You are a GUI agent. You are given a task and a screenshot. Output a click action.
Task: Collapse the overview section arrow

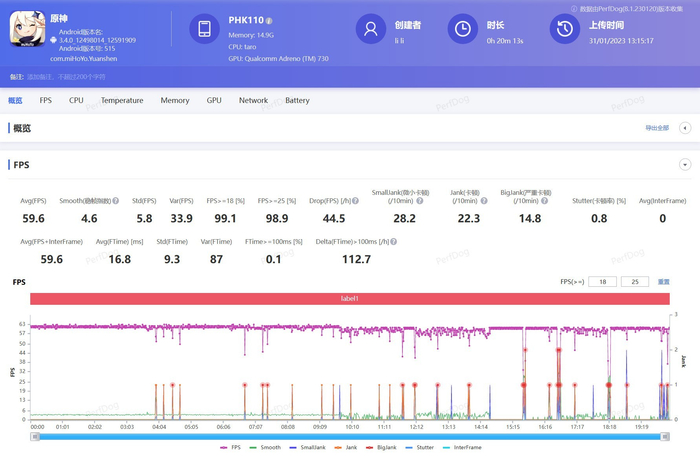click(x=684, y=128)
